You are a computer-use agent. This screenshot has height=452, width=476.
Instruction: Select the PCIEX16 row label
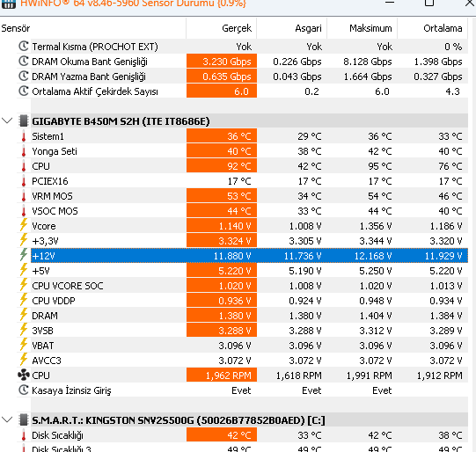(x=50, y=181)
